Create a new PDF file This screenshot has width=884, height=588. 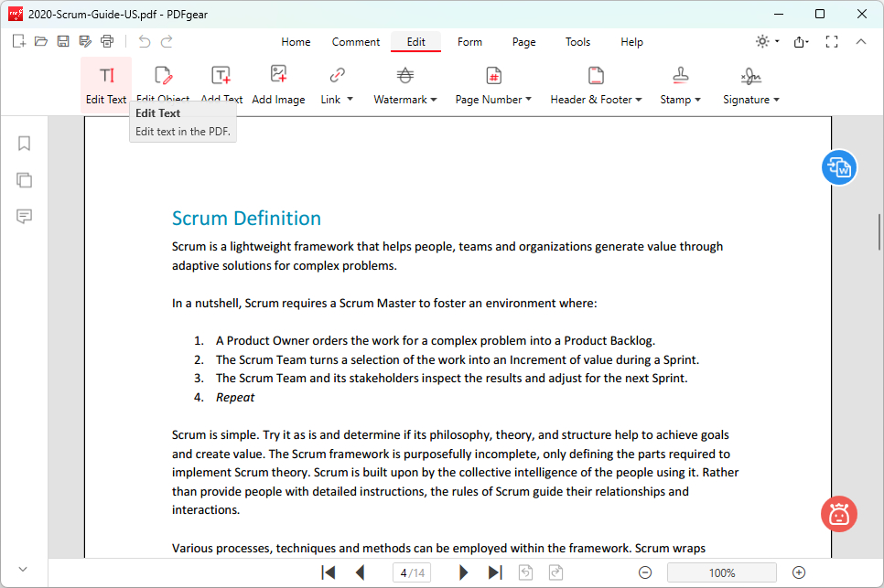pos(18,41)
